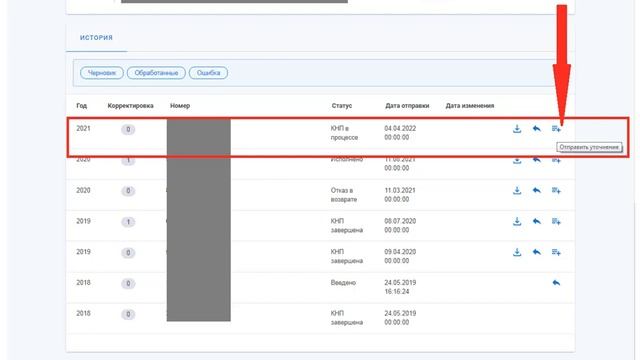Screen dimensions: 640x360
Task: Click reply arrow in Отказ в возврате row
Action: 537,191
